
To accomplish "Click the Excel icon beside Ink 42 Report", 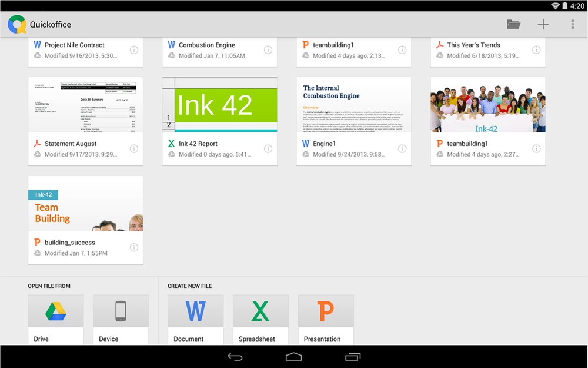I will click(171, 144).
